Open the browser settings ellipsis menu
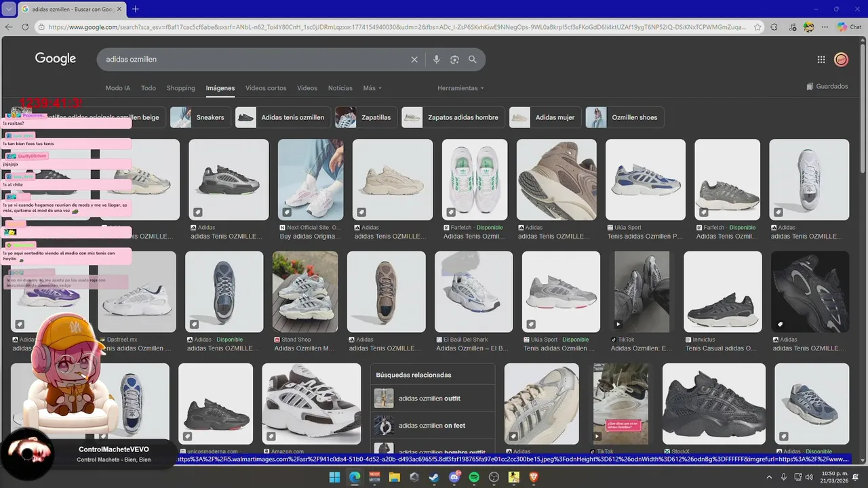 825,27
